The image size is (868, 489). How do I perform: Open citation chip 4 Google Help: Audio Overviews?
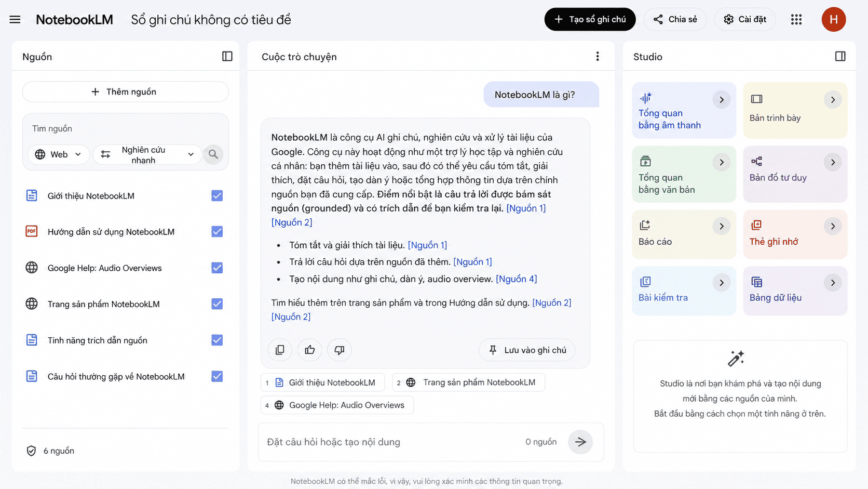[337, 405]
